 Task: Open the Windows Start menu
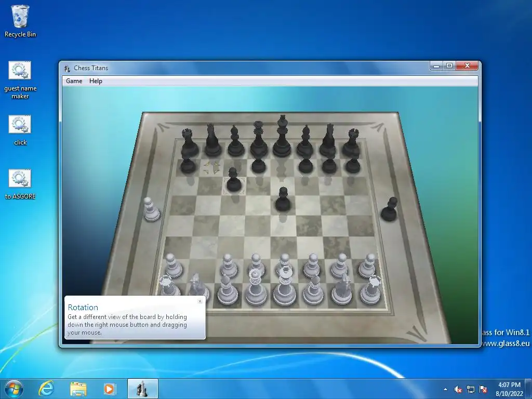(14, 389)
